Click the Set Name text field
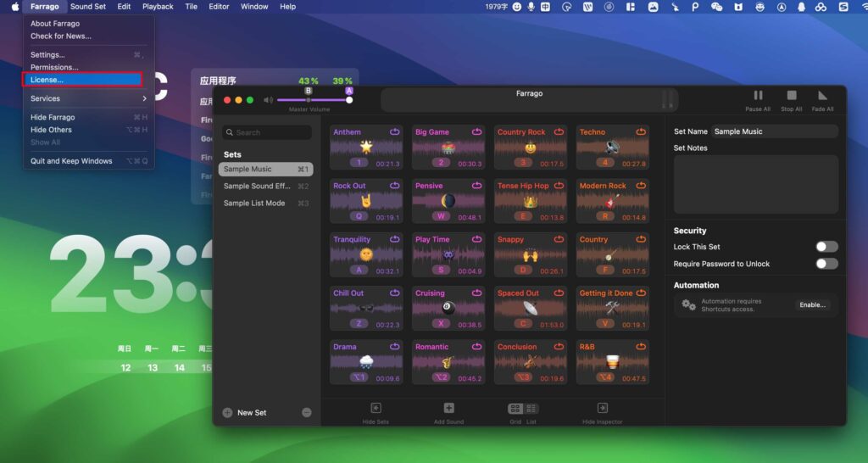 [775, 131]
